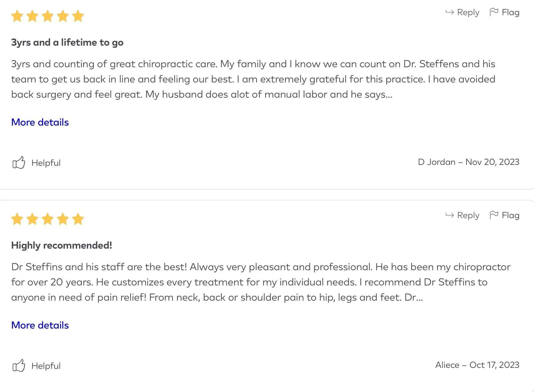This screenshot has height=392, width=534.
Task: Click the Reply arrow icon on D Jordan's review
Action: [450, 12]
